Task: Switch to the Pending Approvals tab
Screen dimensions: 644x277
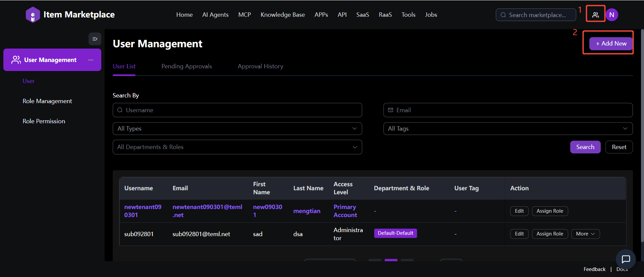Action: [x=186, y=66]
